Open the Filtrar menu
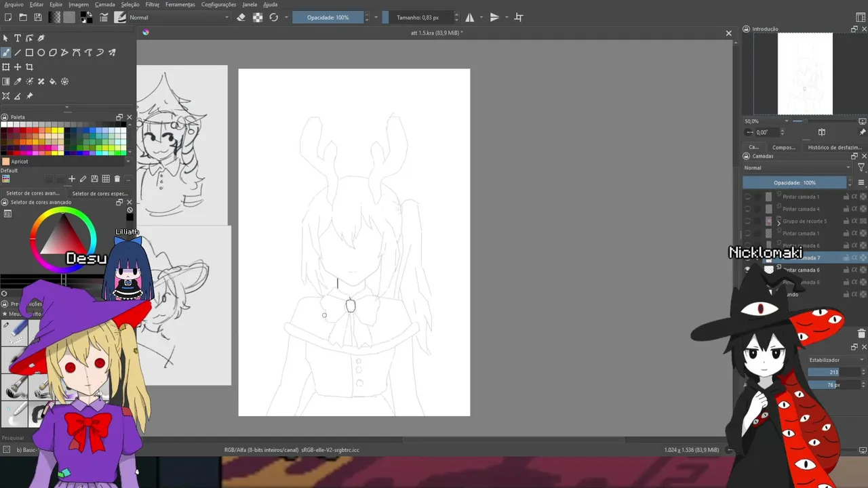The height and width of the screenshot is (488, 868). point(153,5)
